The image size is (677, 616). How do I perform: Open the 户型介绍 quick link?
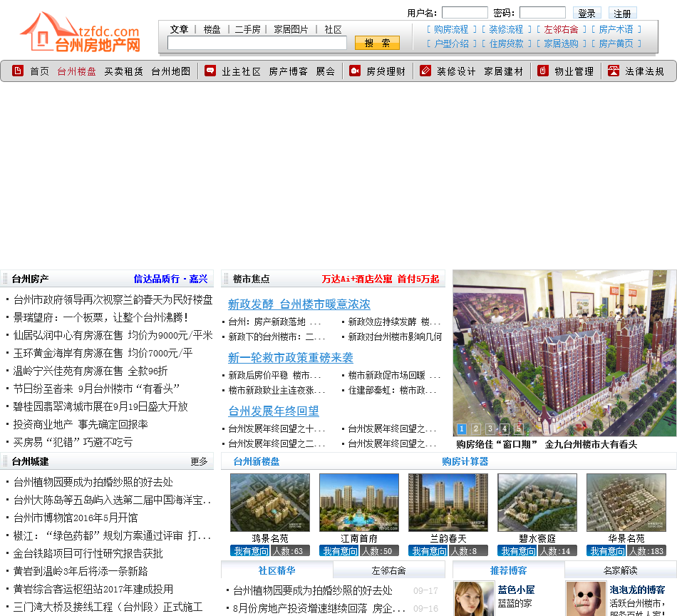[451, 43]
